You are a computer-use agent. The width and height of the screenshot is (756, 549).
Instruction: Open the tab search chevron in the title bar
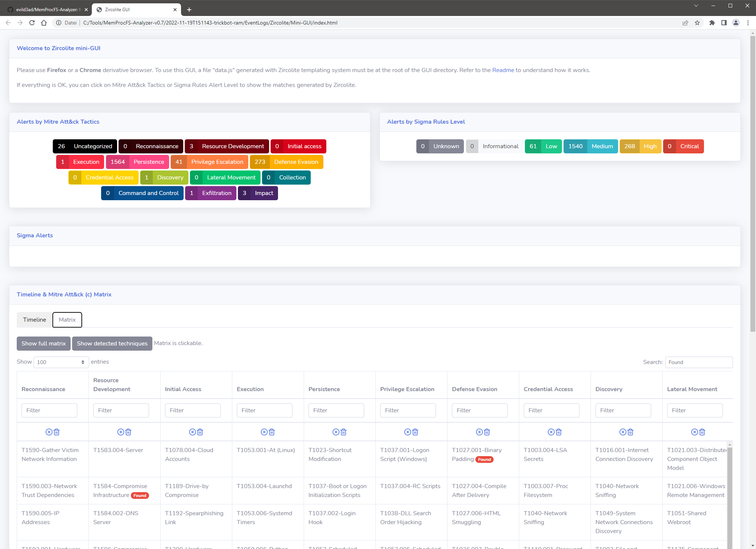coord(696,6)
